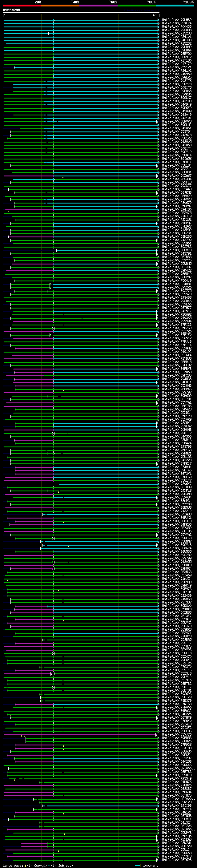Select the UniRef100_B9S775 label

(x=177, y=291)
